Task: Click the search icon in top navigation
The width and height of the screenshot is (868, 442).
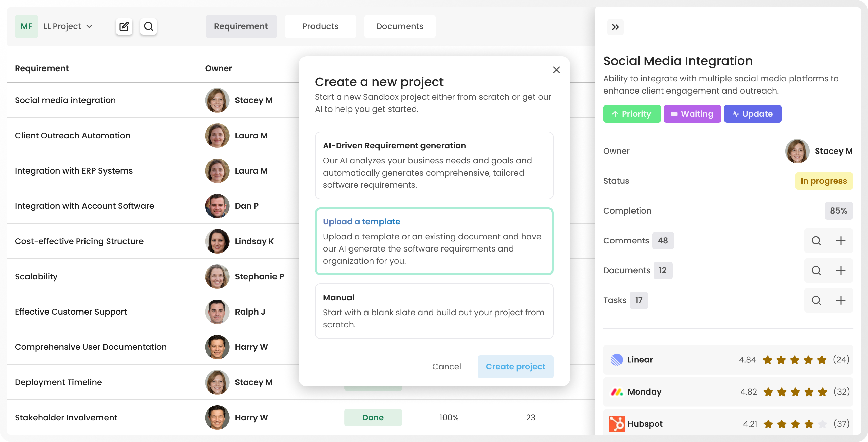Action: (148, 26)
